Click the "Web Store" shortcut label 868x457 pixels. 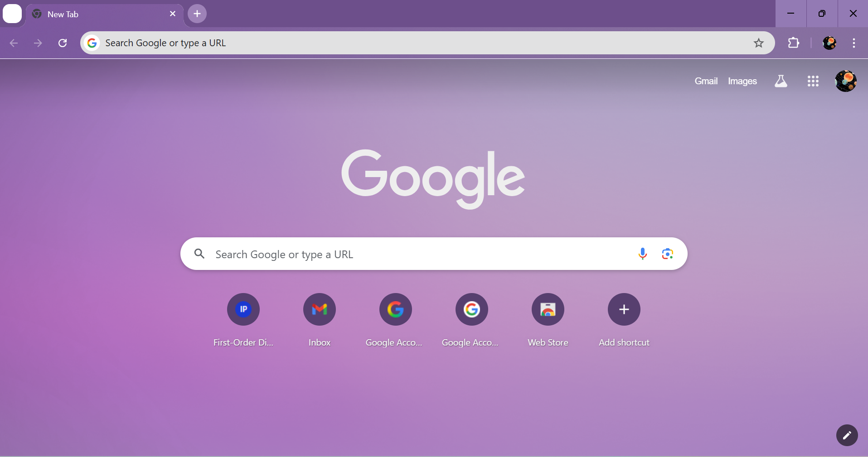pos(548,343)
